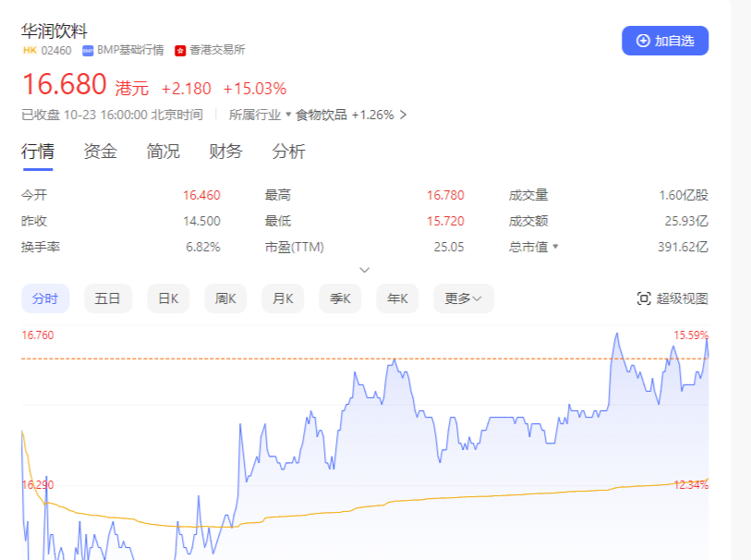Click the 成交额 value 25.93亿

pos(686,221)
